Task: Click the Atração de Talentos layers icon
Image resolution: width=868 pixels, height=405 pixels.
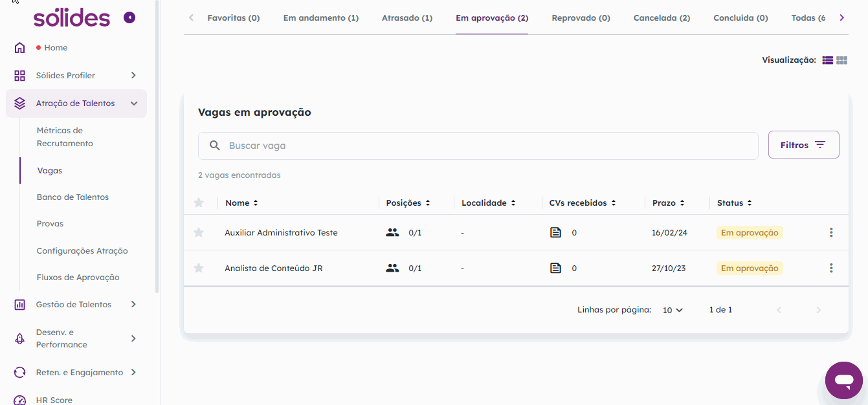Action: (20, 104)
